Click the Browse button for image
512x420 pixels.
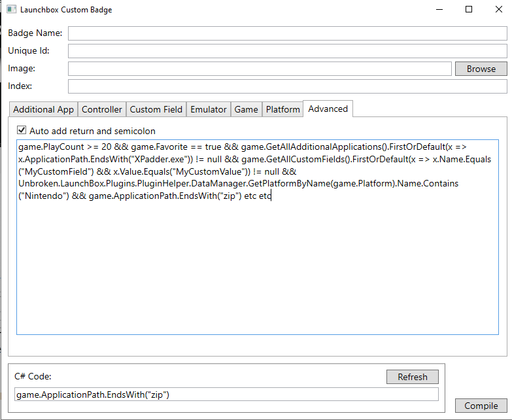(x=481, y=69)
